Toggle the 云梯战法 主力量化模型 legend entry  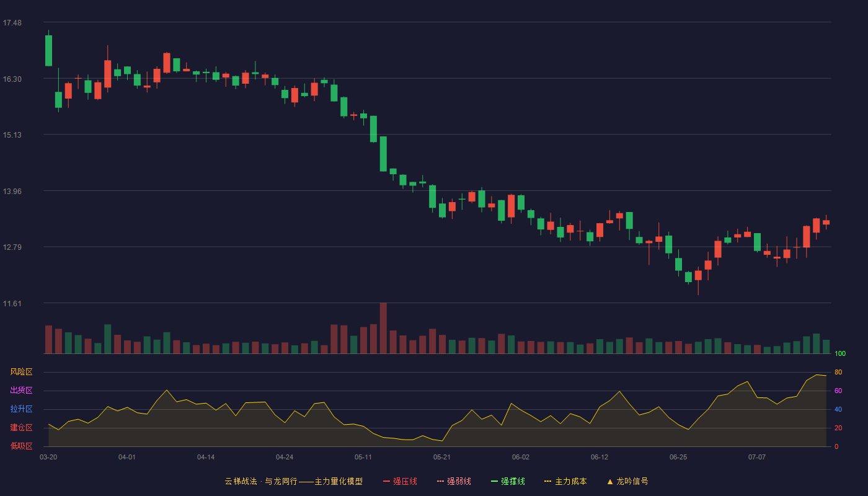coord(294,481)
